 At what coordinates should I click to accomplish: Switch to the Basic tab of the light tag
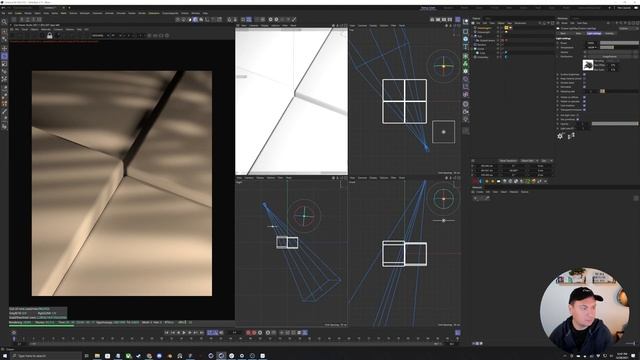coord(562,33)
